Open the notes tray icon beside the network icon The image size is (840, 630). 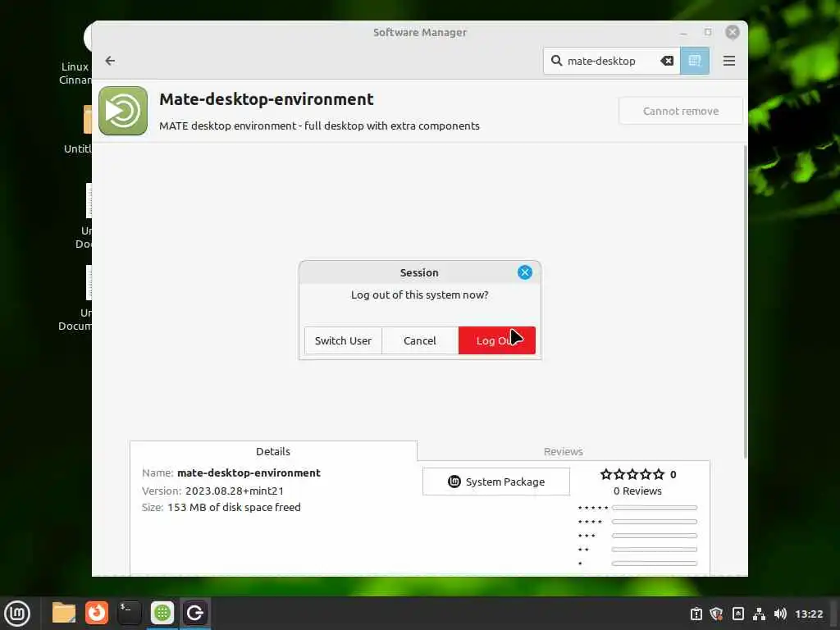point(737,614)
